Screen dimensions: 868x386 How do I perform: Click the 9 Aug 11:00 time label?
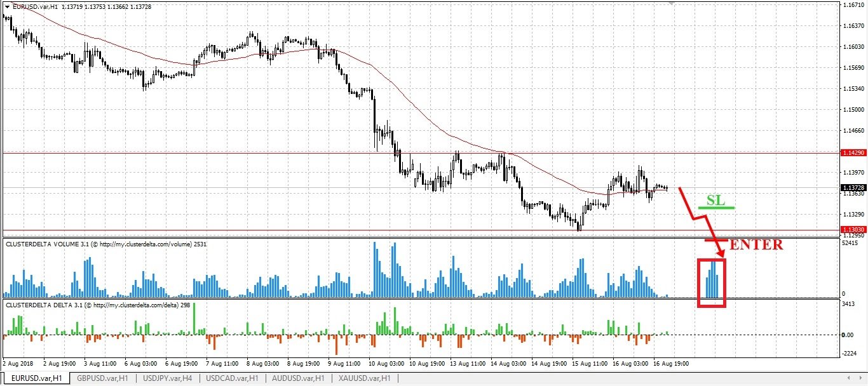344,364
